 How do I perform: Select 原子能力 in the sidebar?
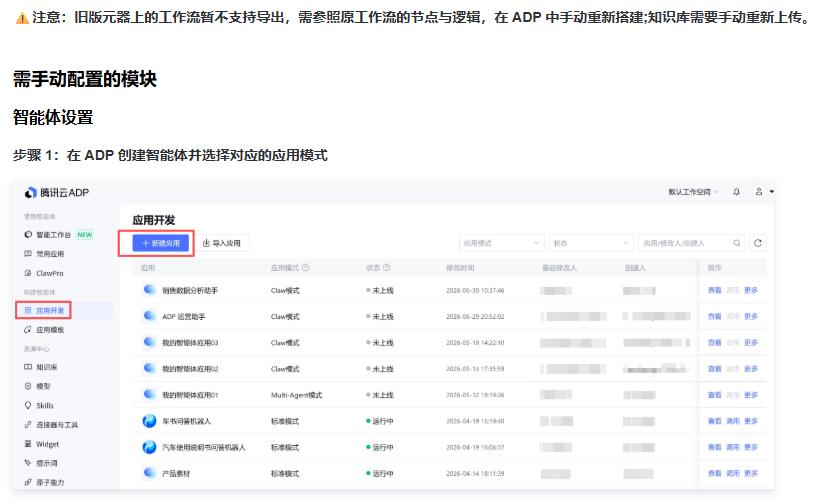coord(50,482)
